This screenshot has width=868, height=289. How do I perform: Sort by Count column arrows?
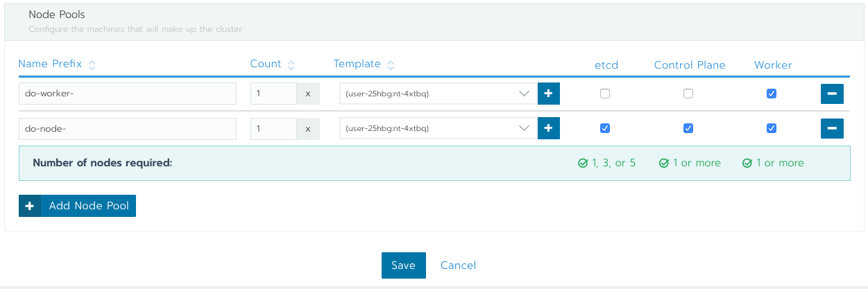pos(291,64)
